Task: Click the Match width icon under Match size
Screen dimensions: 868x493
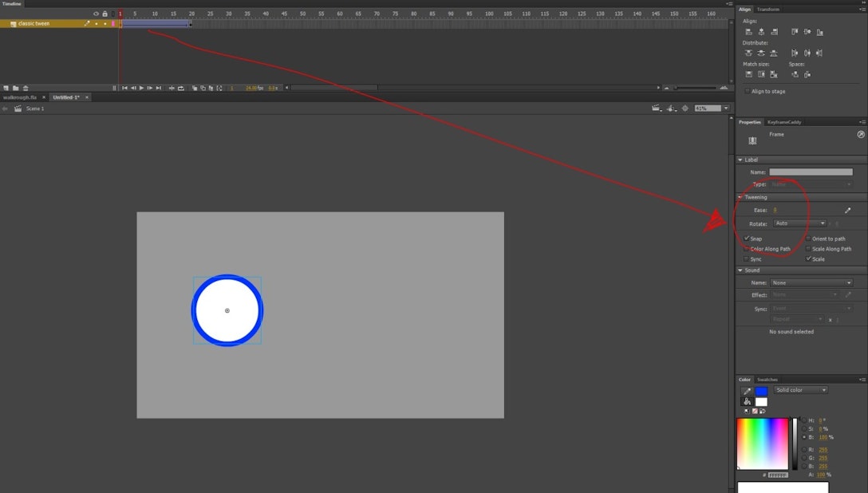Action: [x=750, y=74]
